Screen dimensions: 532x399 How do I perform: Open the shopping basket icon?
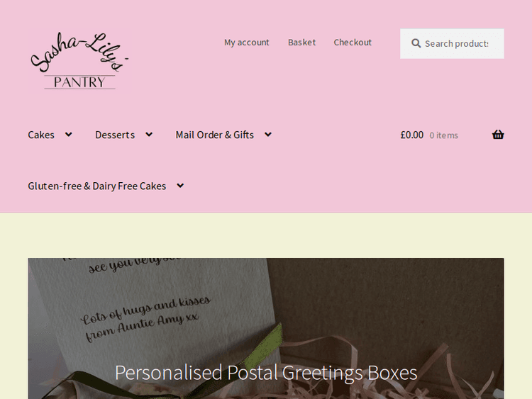[498, 135]
